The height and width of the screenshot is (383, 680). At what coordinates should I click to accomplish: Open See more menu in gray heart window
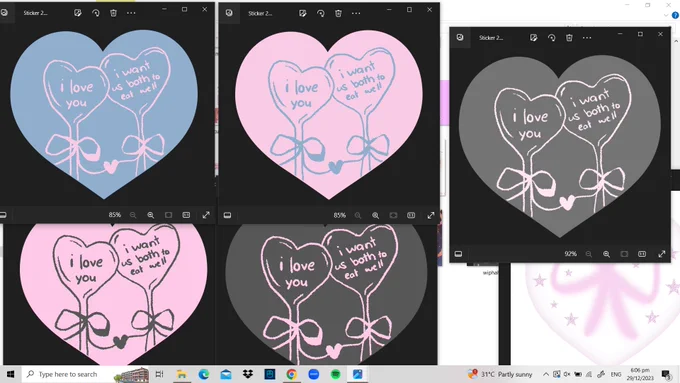[x=587, y=38]
